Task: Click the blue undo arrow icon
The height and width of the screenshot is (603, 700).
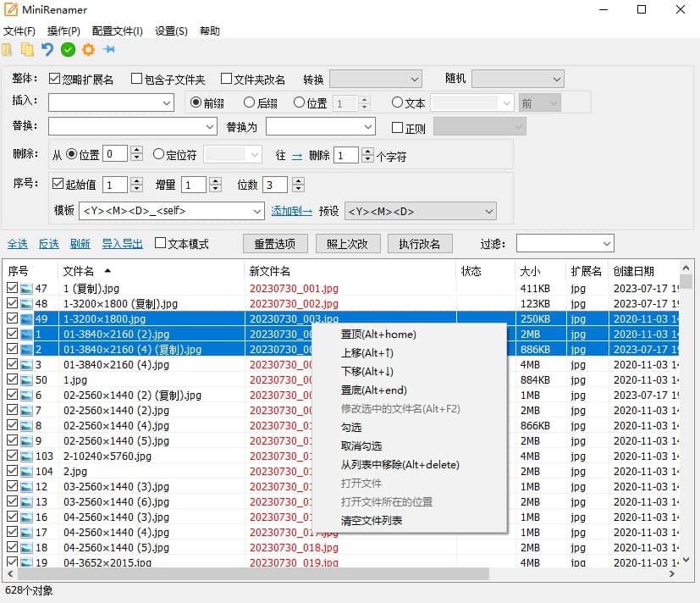Action: 47,49
